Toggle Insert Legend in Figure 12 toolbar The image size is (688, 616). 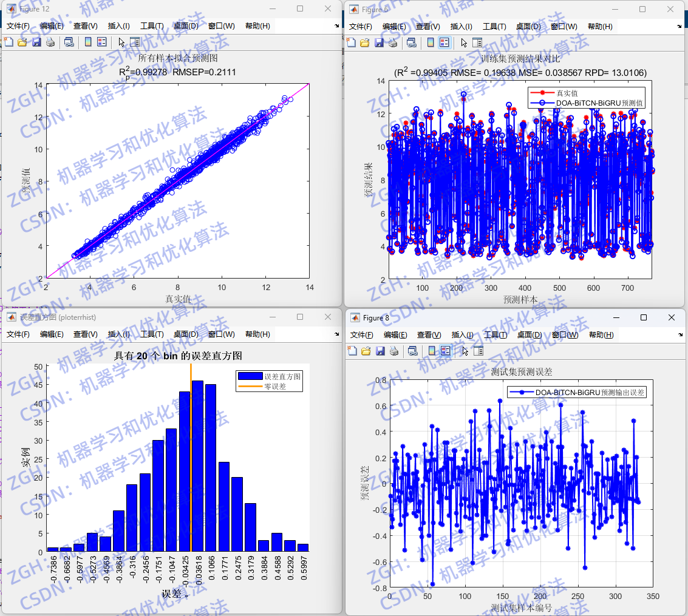click(102, 42)
